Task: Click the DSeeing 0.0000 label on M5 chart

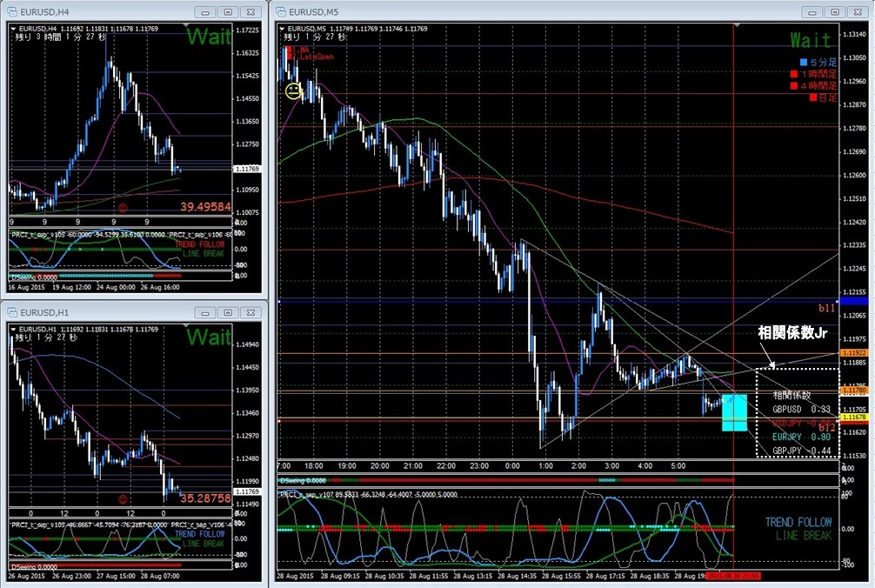Action: click(x=303, y=480)
